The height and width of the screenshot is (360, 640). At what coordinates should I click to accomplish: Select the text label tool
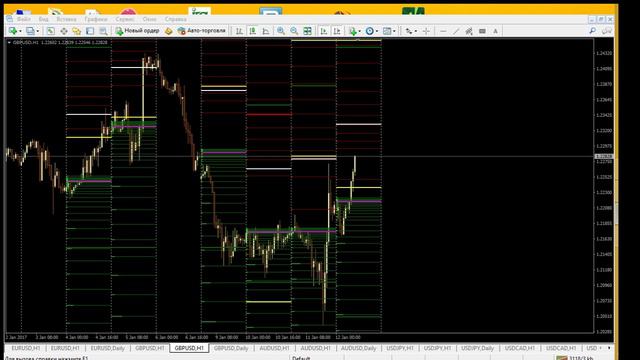(x=482, y=31)
